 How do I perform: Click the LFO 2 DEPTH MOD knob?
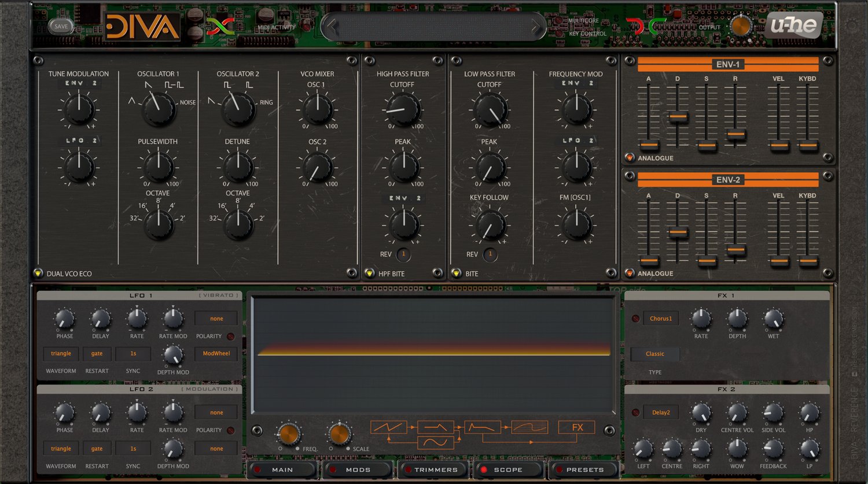pyautogui.click(x=172, y=449)
